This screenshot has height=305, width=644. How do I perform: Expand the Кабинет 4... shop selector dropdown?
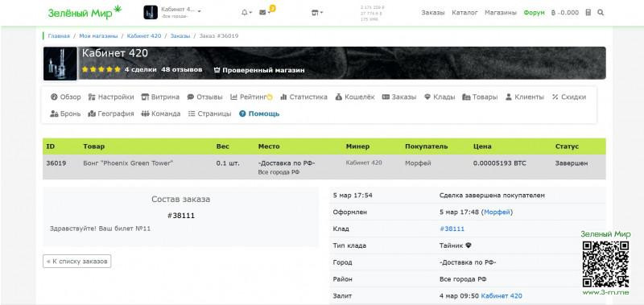coord(172,12)
